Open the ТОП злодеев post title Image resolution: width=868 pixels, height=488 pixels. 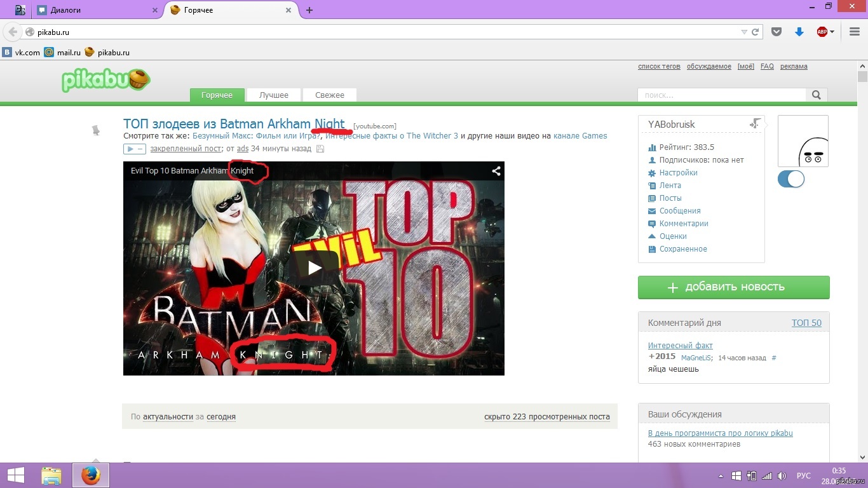pyautogui.click(x=234, y=124)
